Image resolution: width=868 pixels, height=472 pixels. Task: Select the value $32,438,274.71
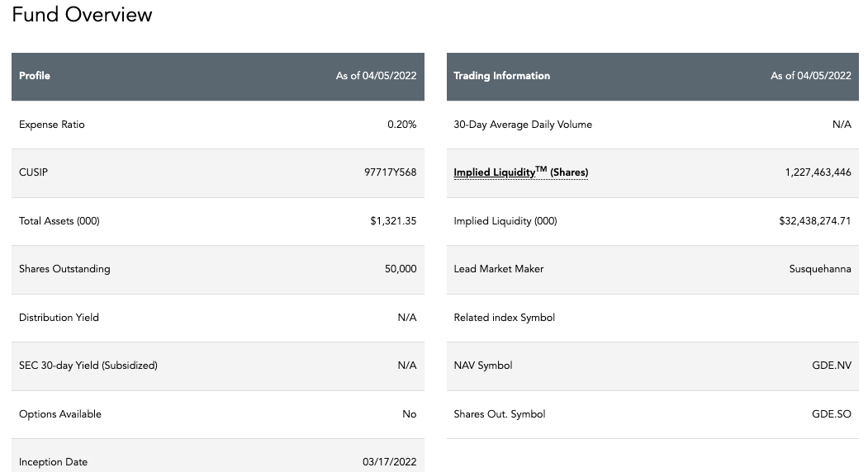[x=815, y=221]
